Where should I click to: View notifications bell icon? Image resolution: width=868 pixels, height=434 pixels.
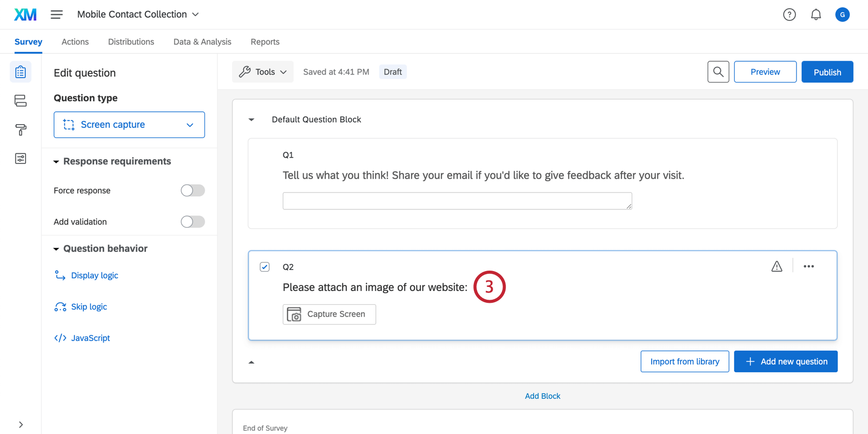pyautogui.click(x=816, y=15)
